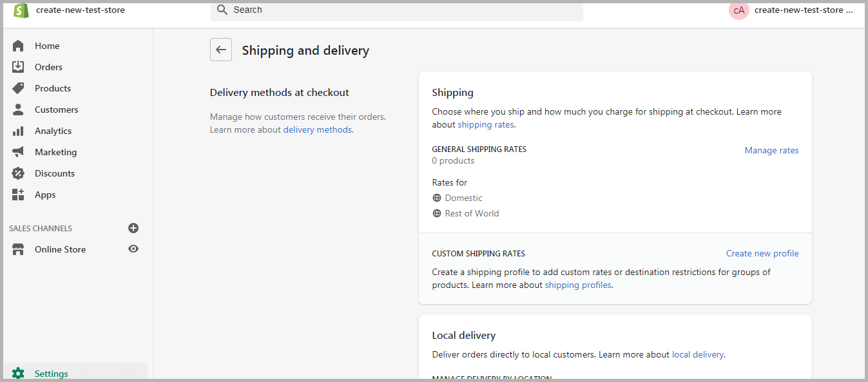Click the Discounts badge icon
Image resolution: width=868 pixels, height=382 pixels.
click(18, 173)
